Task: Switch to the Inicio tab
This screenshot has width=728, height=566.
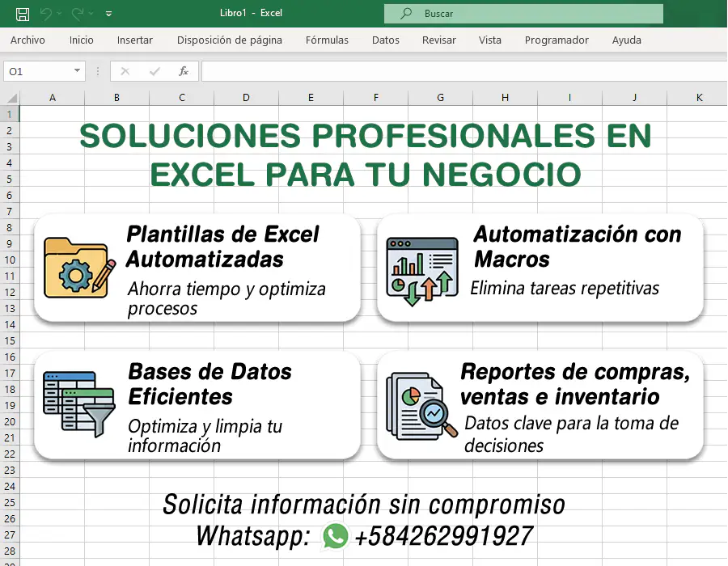Action: point(81,40)
